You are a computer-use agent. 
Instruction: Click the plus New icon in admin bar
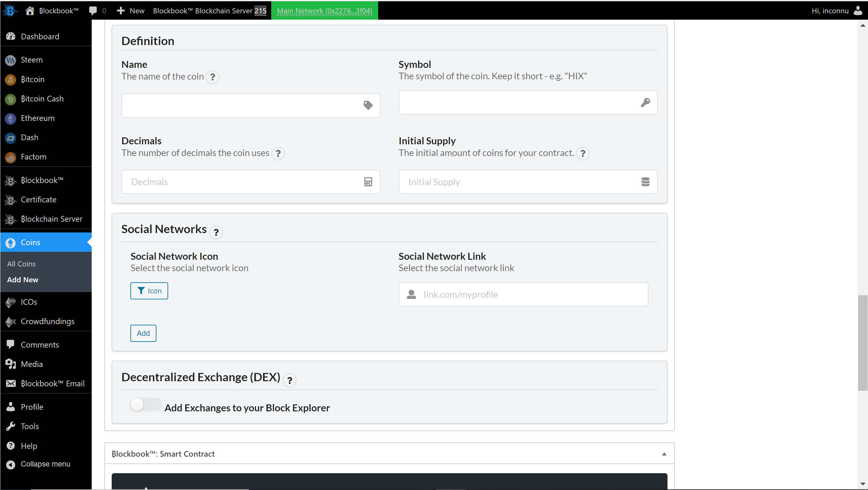tap(121, 10)
